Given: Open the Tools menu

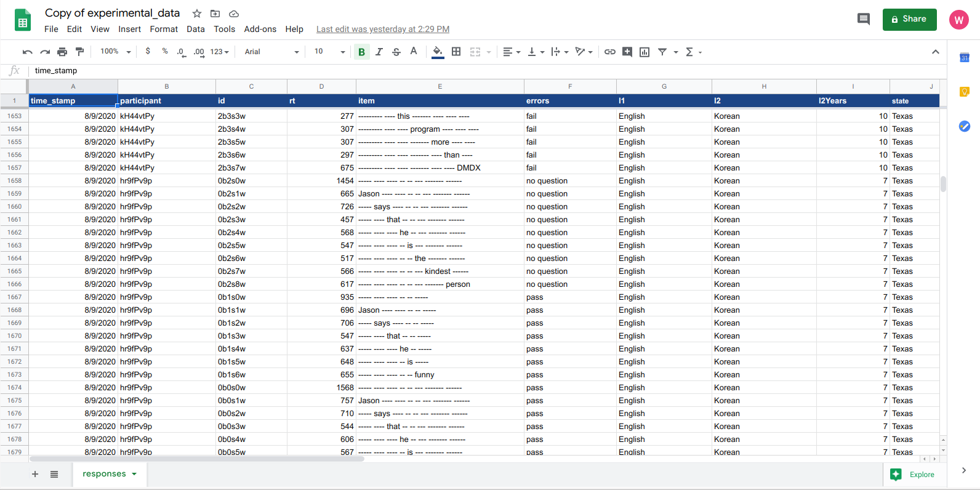Looking at the screenshot, I should [224, 29].
